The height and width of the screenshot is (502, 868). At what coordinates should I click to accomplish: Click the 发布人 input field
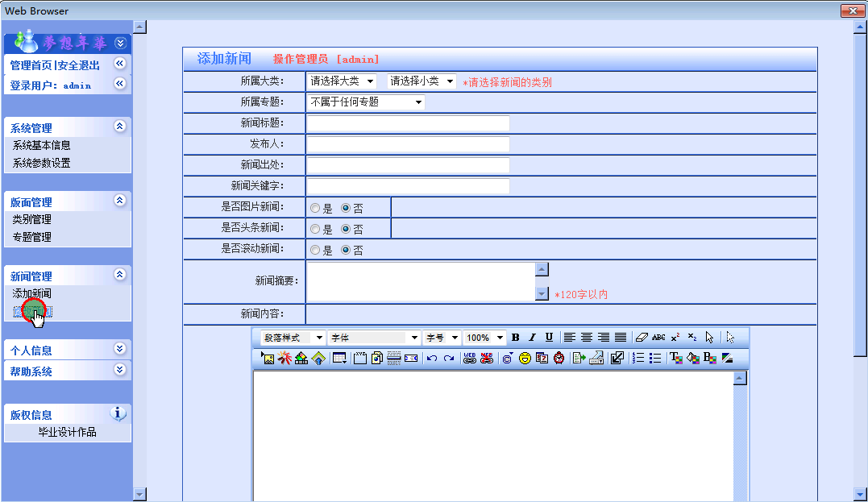tap(408, 144)
